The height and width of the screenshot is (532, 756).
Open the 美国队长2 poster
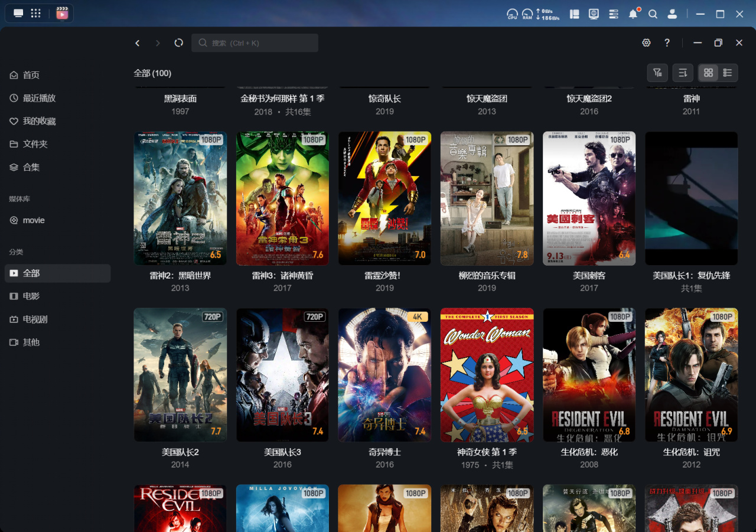[x=180, y=375]
